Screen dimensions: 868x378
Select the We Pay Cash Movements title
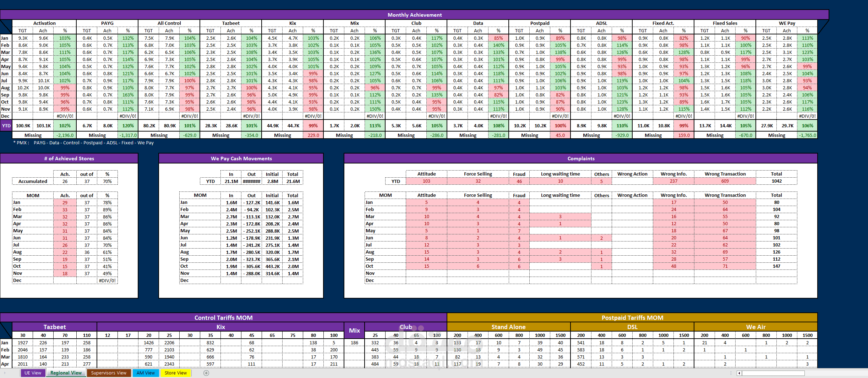coord(241,159)
